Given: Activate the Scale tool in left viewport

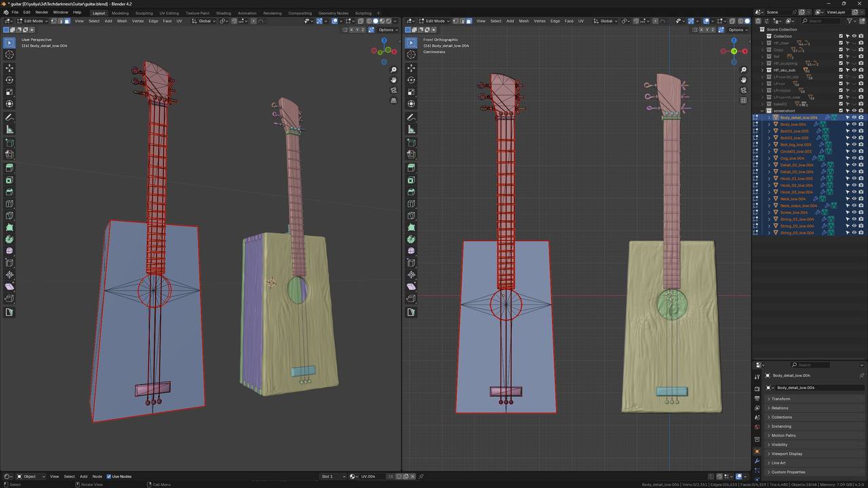Looking at the screenshot, I should (9, 92).
